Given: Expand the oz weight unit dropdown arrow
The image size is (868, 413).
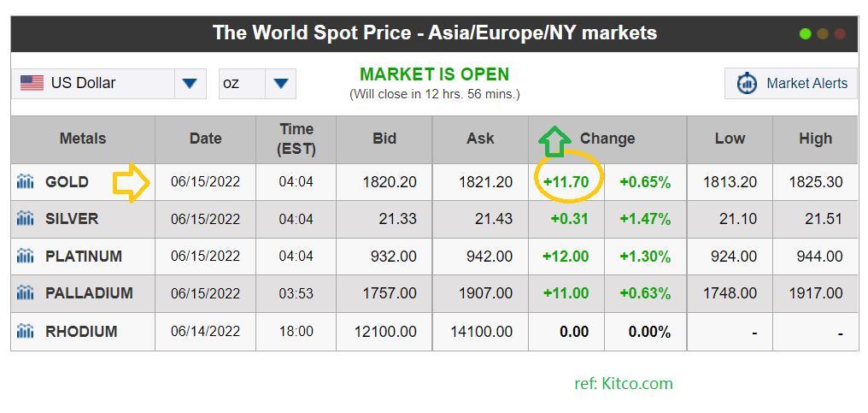Looking at the screenshot, I should pyautogui.click(x=281, y=84).
